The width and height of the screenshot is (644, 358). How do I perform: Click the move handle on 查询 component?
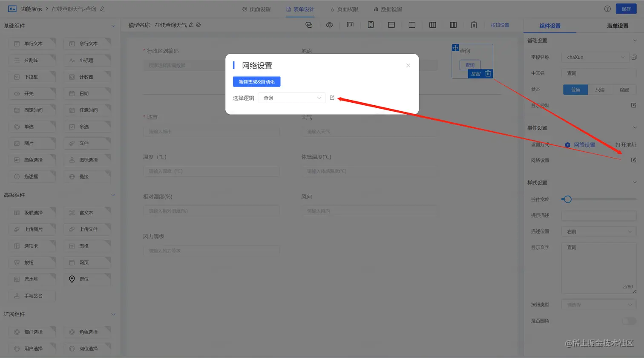click(x=455, y=48)
